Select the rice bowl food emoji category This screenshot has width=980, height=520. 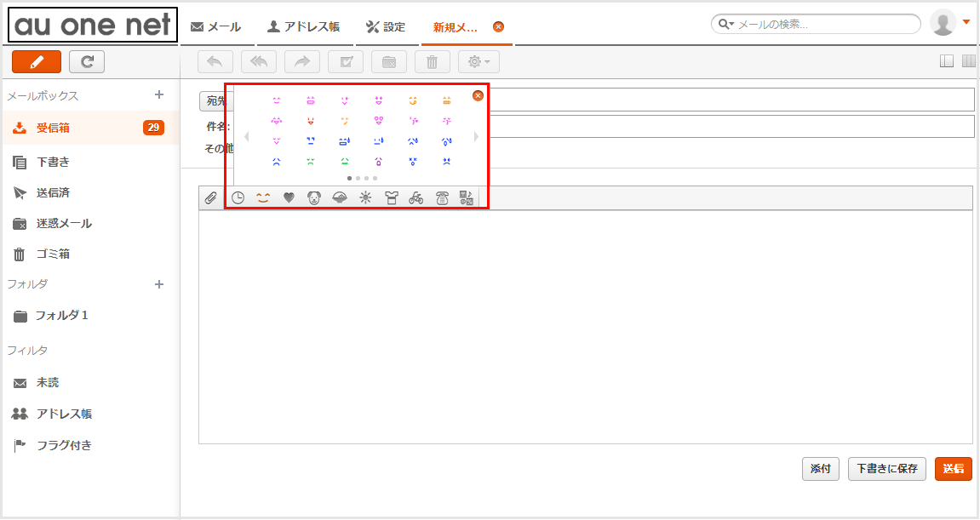point(340,198)
